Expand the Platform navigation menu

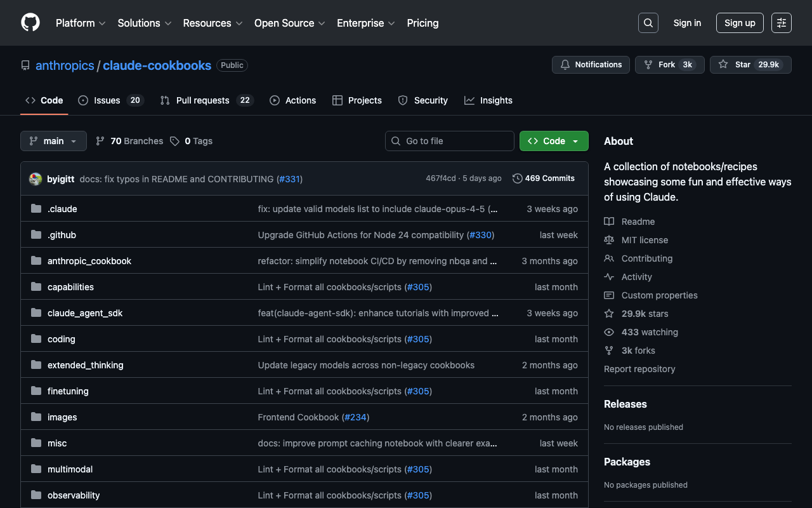click(81, 23)
